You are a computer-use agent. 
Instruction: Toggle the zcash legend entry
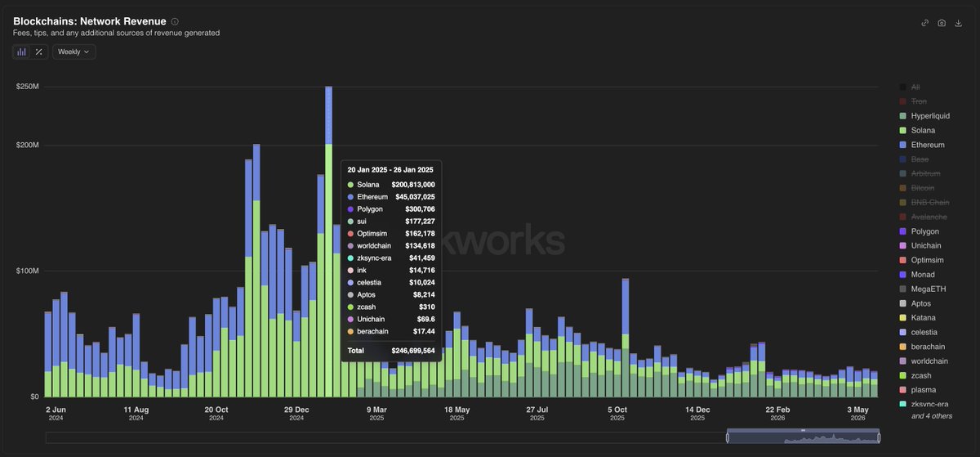[915, 375]
